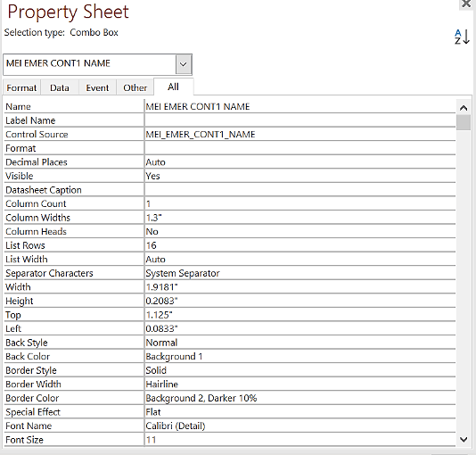Edit the Top value 1.125"
Viewport: 476px width, 455px height.
(x=300, y=315)
